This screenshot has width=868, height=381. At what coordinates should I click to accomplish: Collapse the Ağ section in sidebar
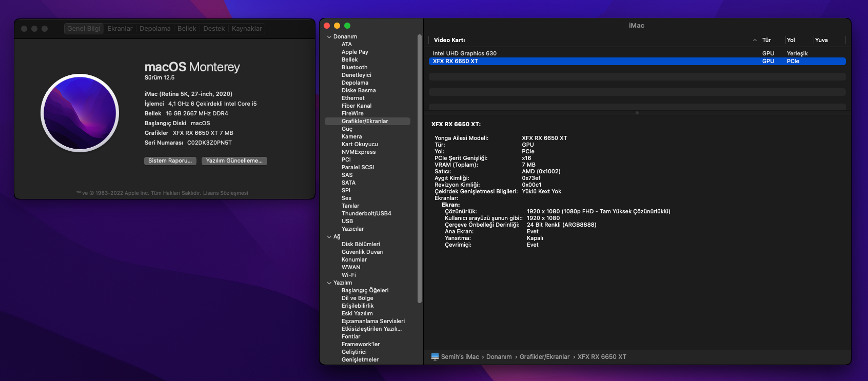pyautogui.click(x=329, y=237)
